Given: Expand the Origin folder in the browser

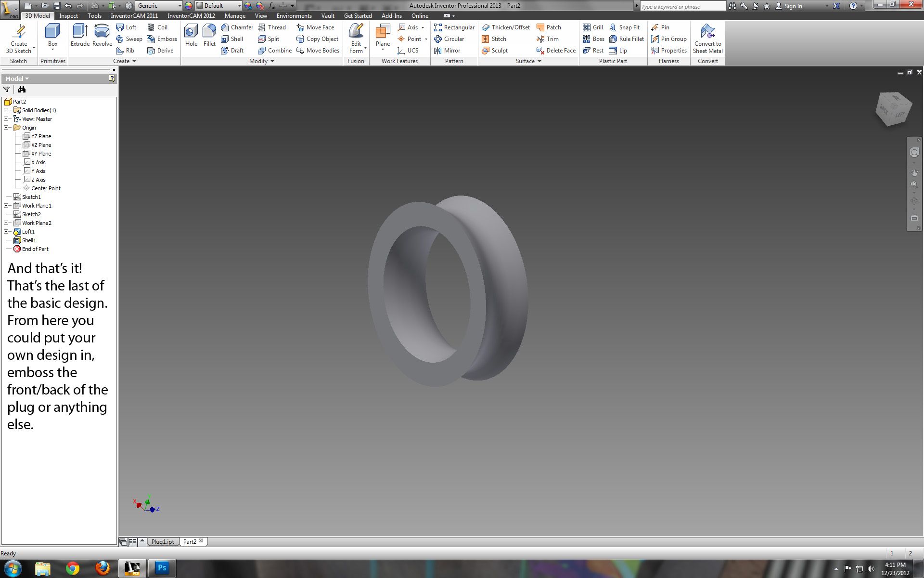Looking at the screenshot, I should [x=6, y=127].
